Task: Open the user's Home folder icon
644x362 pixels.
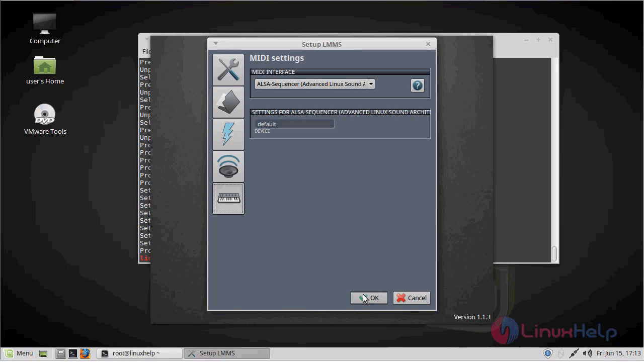Action: pos(45,70)
